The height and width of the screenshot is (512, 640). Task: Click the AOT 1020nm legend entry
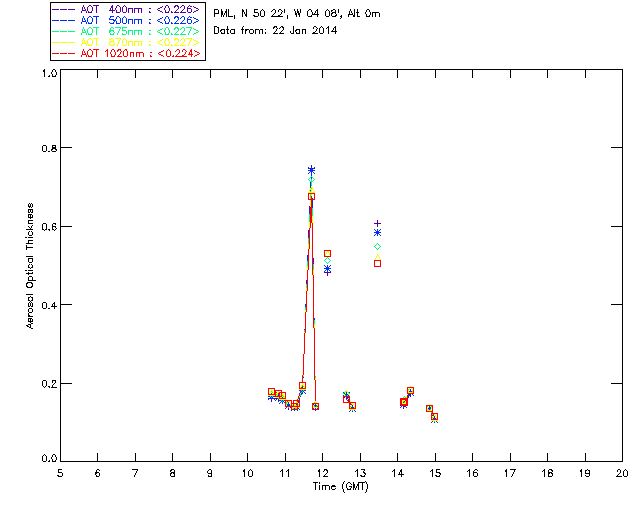pos(126,53)
